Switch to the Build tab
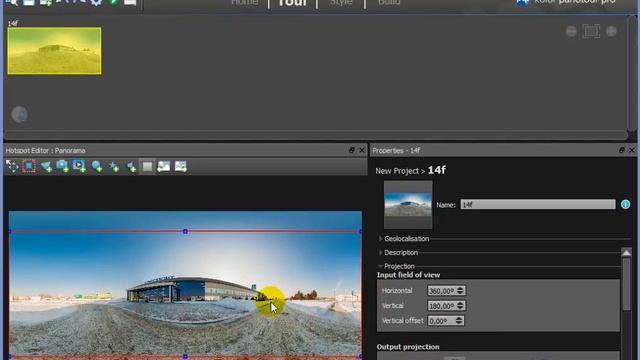Image resolution: width=640 pixels, height=360 pixels. click(x=389, y=2)
